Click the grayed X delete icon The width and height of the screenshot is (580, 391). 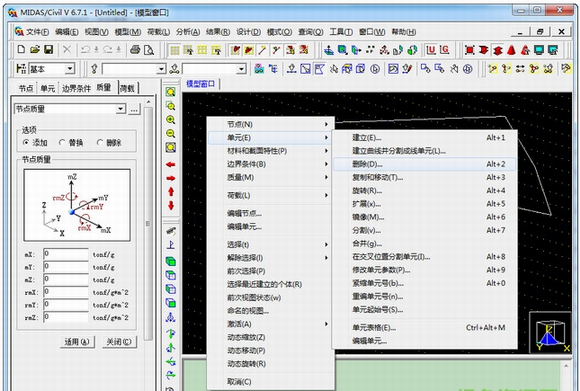(67, 50)
